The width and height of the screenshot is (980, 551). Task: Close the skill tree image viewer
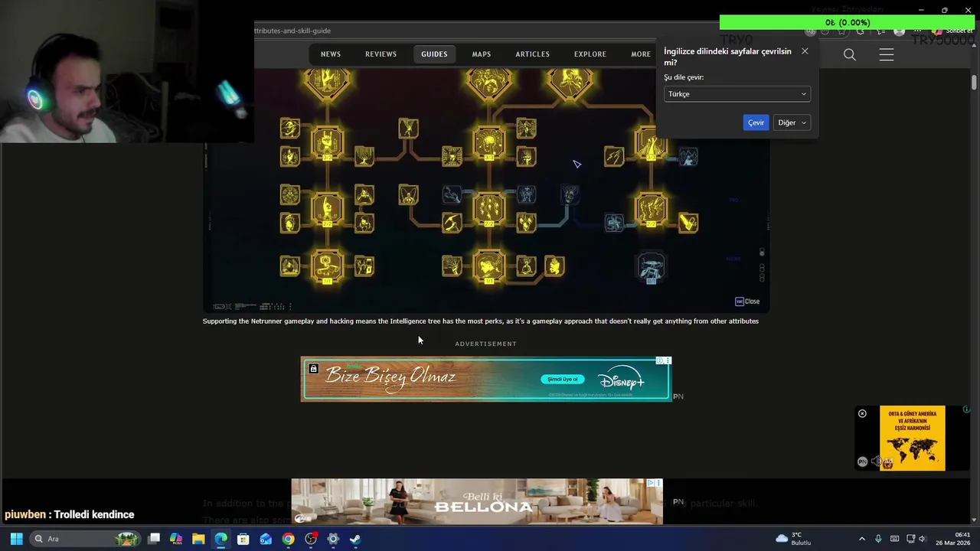[x=747, y=302]
